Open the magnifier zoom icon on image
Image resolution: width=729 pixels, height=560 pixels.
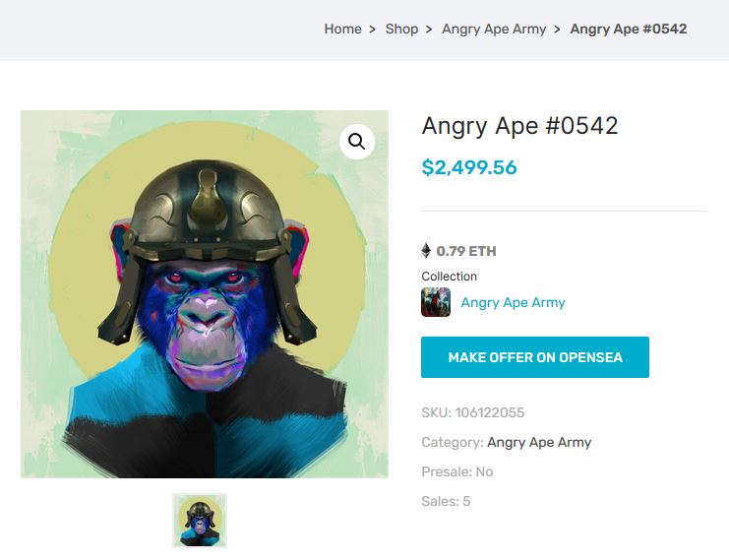[x=356, y=142]
